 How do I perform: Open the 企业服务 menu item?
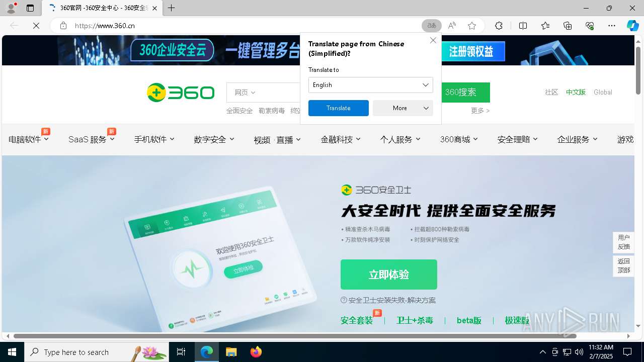coord(577,139)
